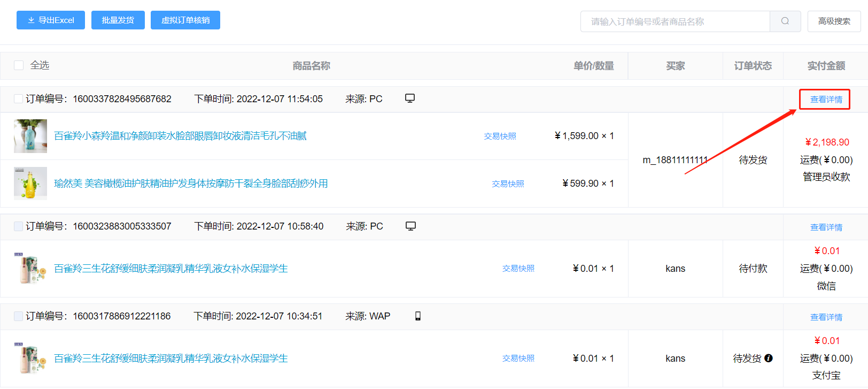Click order time 2022-12-07 10:58:40
Viewport: 868px width, 389px height.
coord(280,226)
